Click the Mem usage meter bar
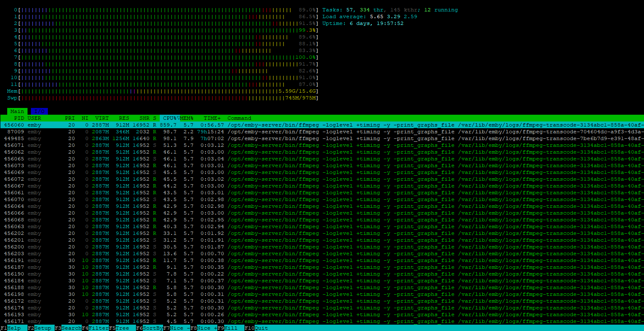The image size is (644, 331). click(163, 91)
